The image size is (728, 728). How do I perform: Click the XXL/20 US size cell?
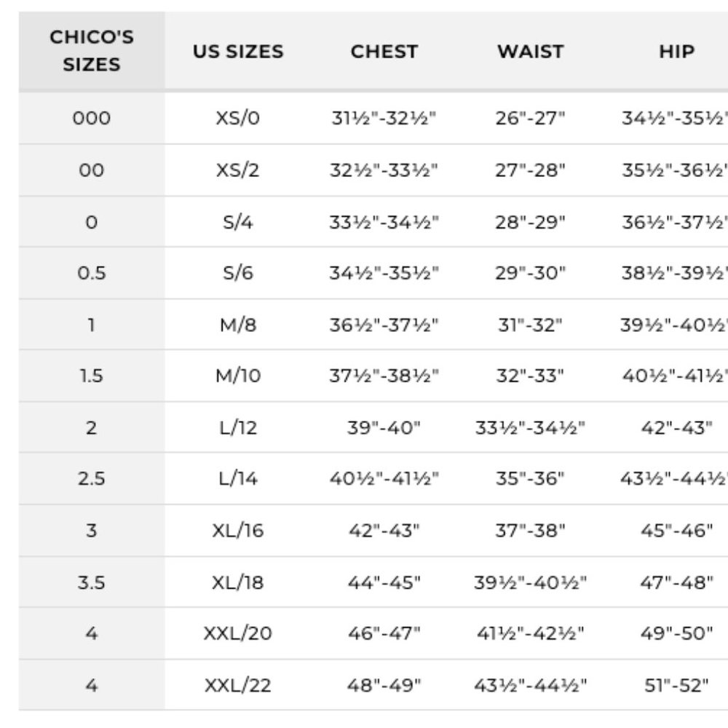(238, 633)
